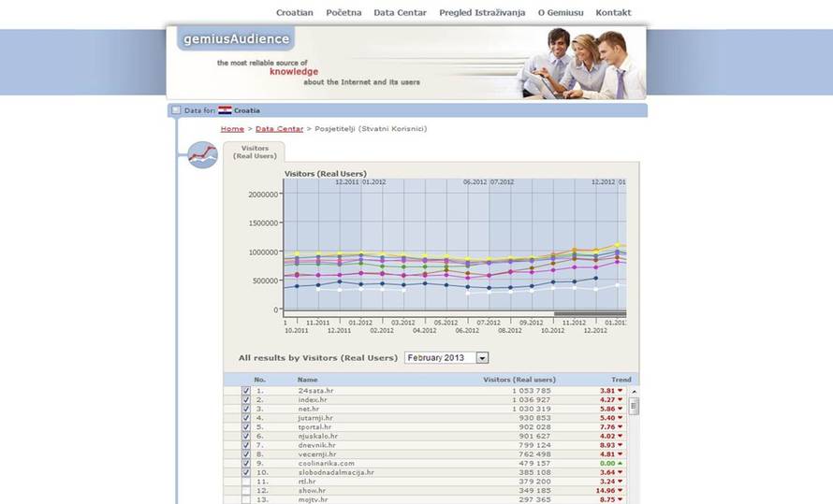Open the Croatian language menu item

pyautogui.click(x=294, y=13)
